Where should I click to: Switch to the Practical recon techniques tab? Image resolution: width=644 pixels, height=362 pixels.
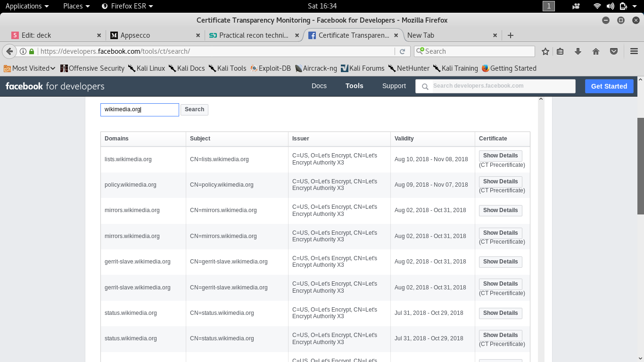pyautogui.click(x=255, y=35)
